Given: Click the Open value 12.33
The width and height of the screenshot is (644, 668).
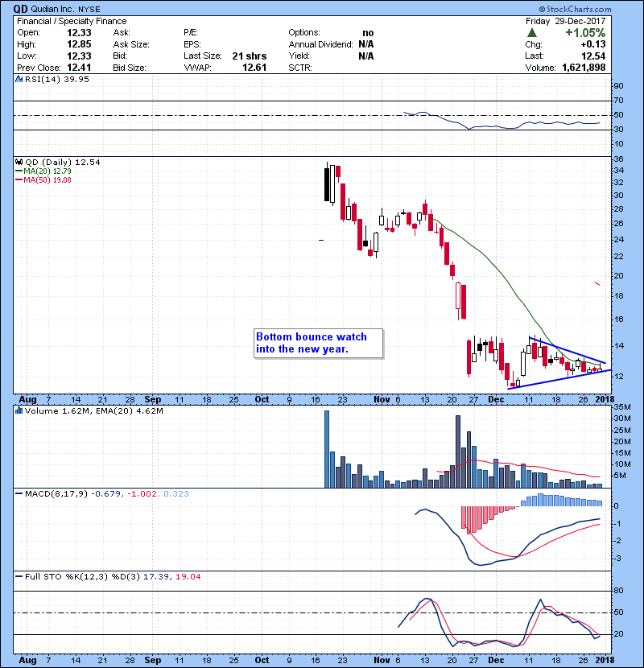Looking at the screenshot, I should [79, 33].
